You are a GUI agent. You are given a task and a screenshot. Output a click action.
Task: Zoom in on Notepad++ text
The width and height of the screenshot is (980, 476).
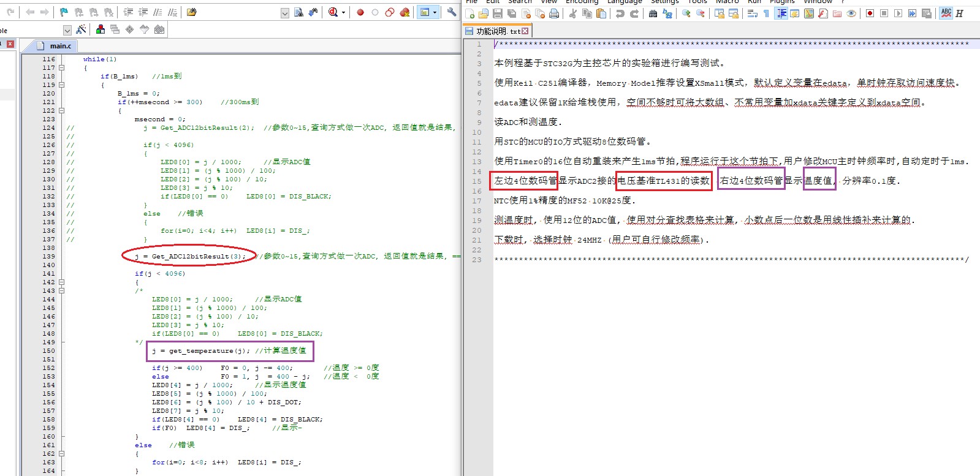click(x=686, y=13)
